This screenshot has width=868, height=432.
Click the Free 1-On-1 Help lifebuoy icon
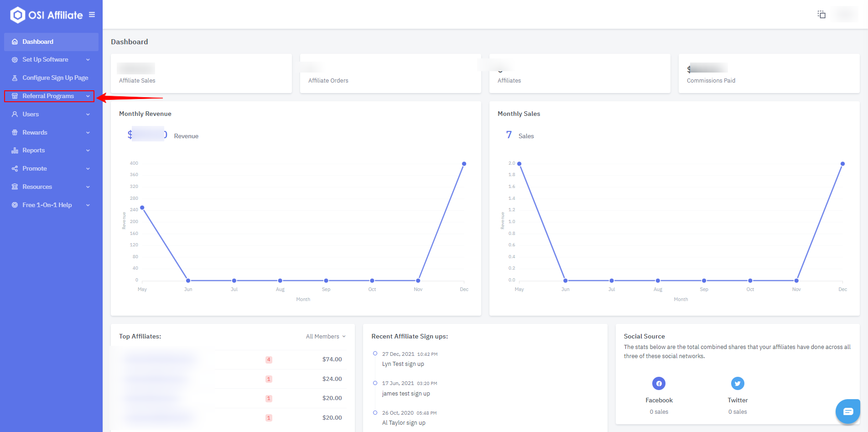click(x=15, y=205)
